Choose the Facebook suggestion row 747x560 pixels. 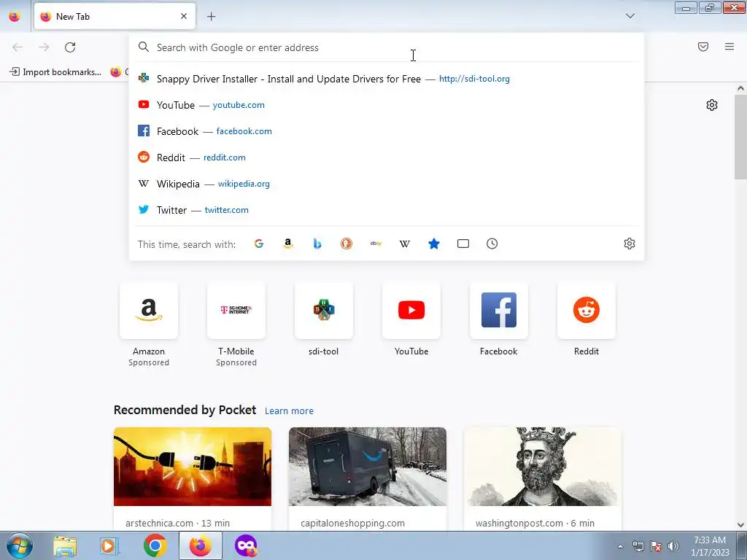387,131
